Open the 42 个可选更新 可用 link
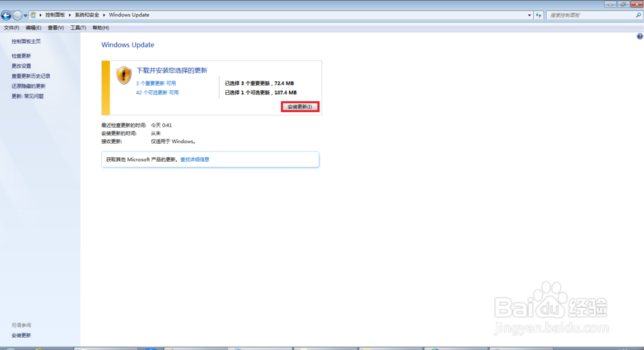 157,93
